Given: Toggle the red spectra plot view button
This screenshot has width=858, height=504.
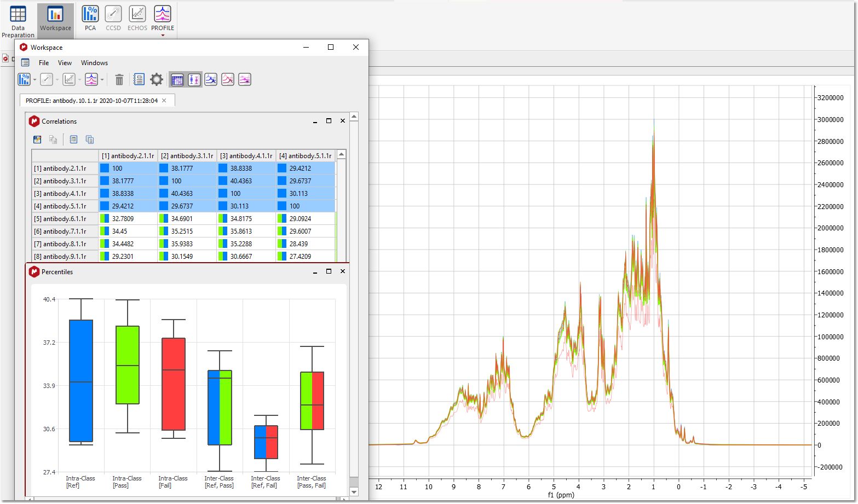Looking at the screenshot, I should coord(228,80).
